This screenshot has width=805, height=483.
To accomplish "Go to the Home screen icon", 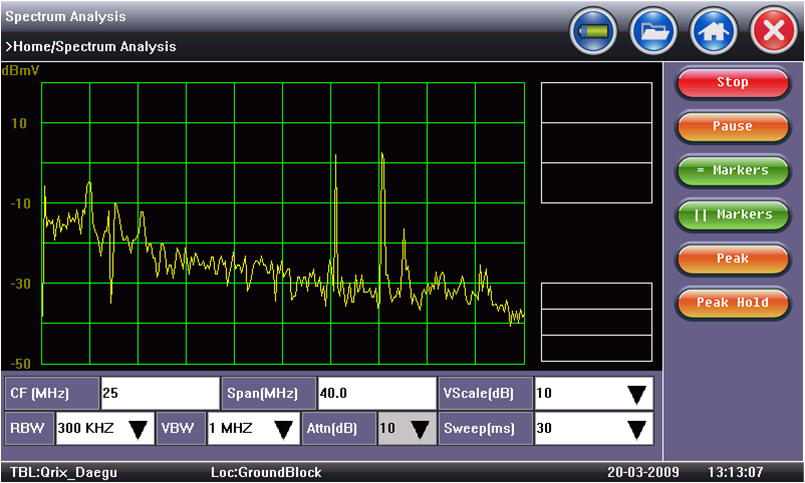I will pos(714,31).
